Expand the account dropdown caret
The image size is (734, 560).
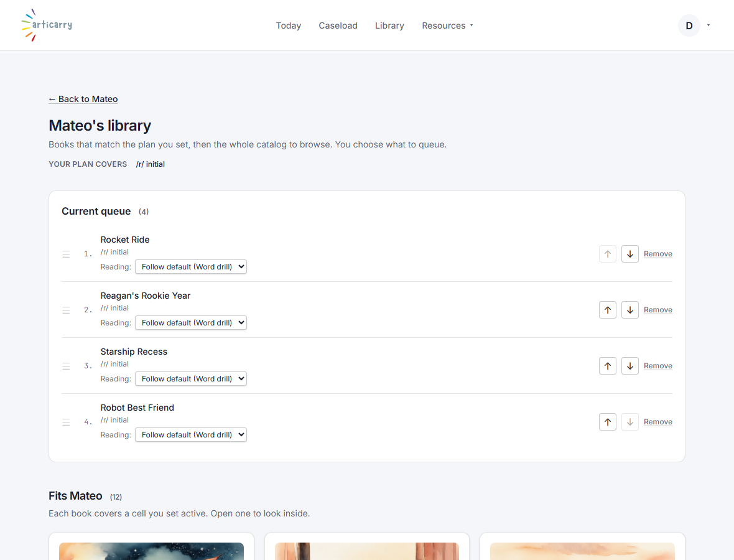coord(708,26)
